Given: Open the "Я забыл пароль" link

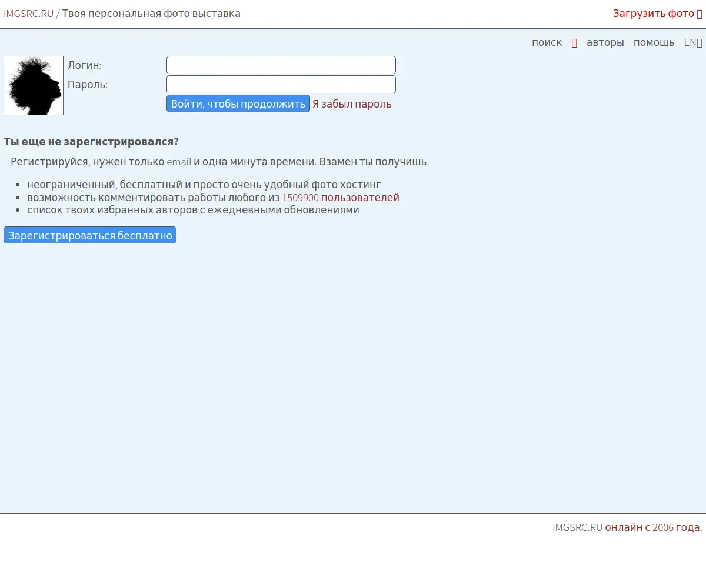Looking at the screenshot, I should [x=352, y=104].
